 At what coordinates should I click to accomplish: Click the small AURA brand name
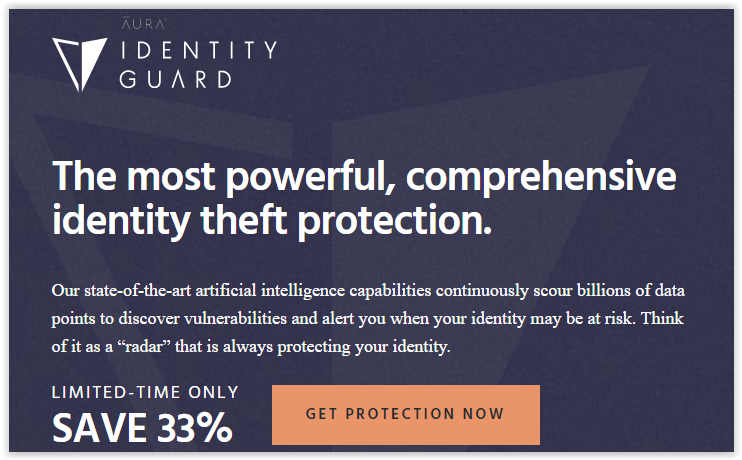coord(144,24)
